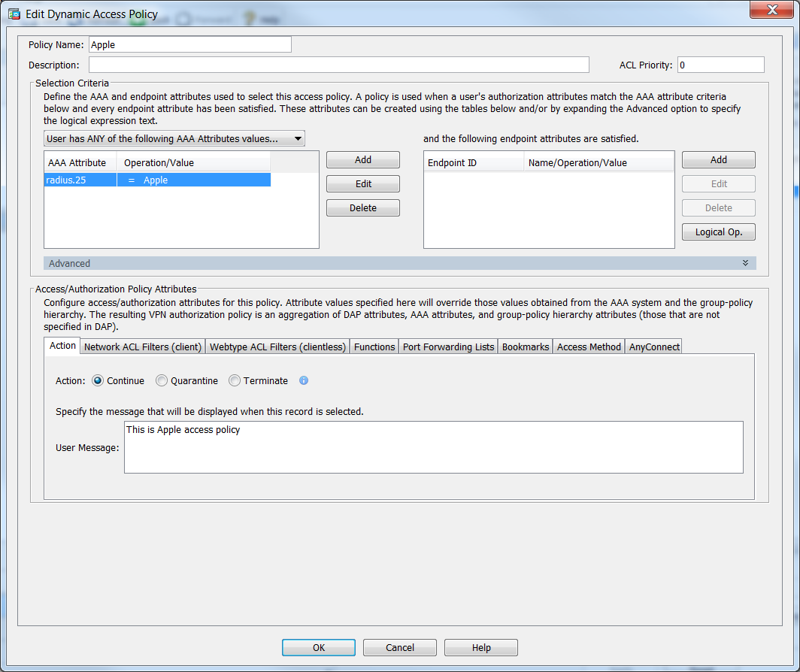Add a new AAA attribute

363,159
